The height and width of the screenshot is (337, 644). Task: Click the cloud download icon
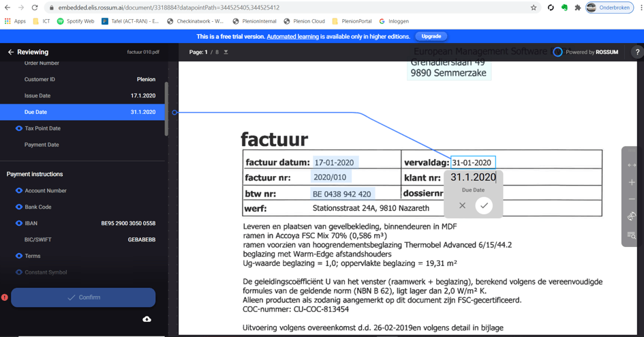pos(147,319)
